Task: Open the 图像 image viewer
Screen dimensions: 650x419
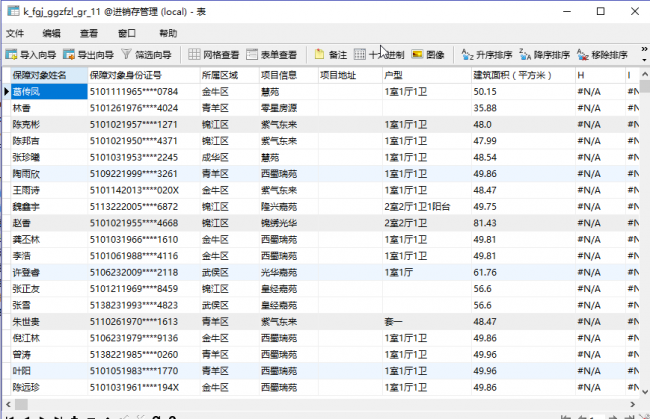Action: point(428,54)
